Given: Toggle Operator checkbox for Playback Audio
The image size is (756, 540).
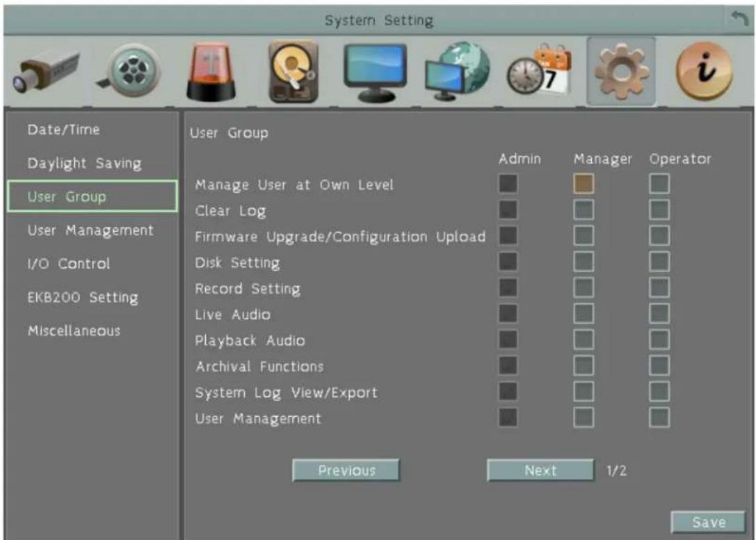Looking at the screenshot, I should [659, 340].
